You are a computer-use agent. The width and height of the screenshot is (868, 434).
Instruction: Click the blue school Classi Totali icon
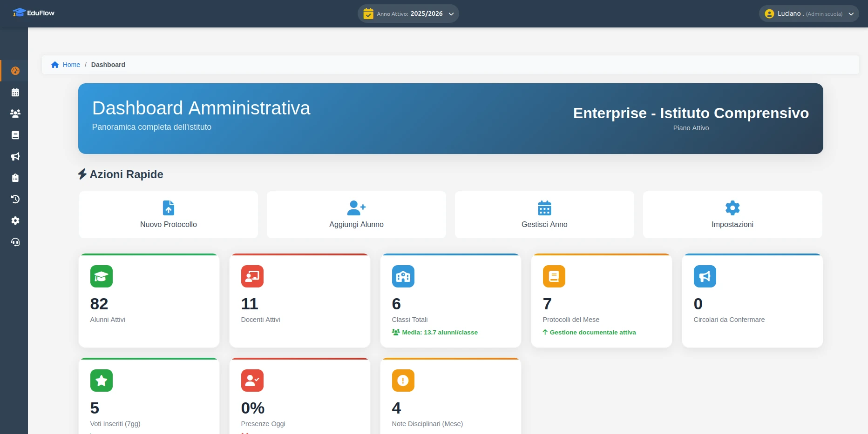[x=403, y=276]
